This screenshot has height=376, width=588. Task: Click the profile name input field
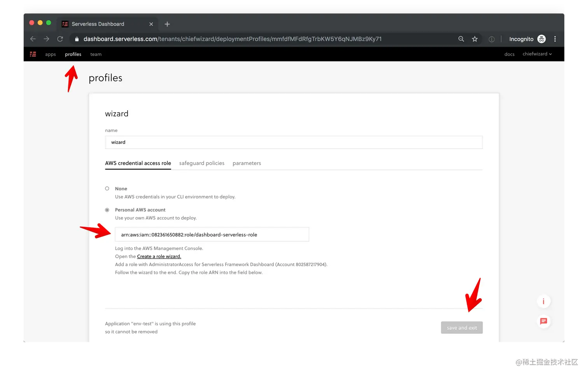click(x=294, y=142)
